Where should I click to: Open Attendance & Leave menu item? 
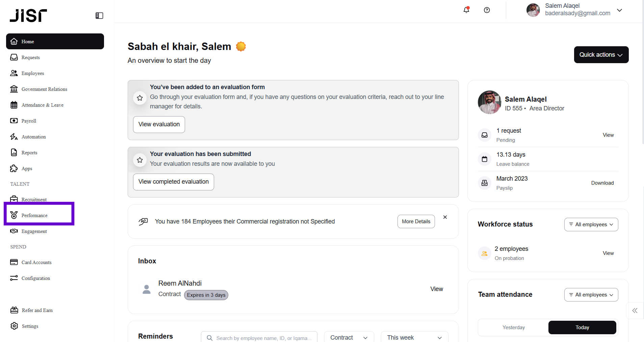click(x=42, y=105)
